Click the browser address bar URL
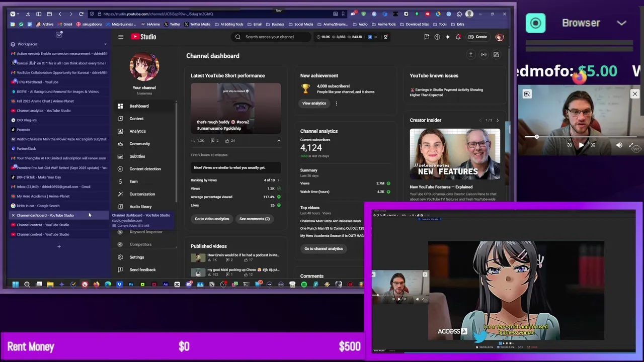 (x=158, y=14)
